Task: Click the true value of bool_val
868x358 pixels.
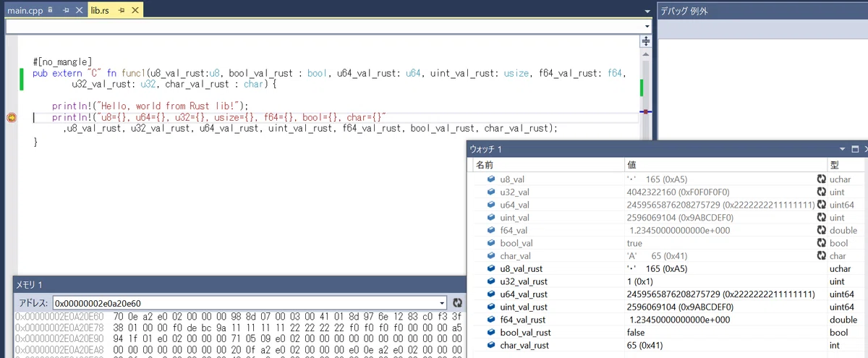Action: pos(634,243)
